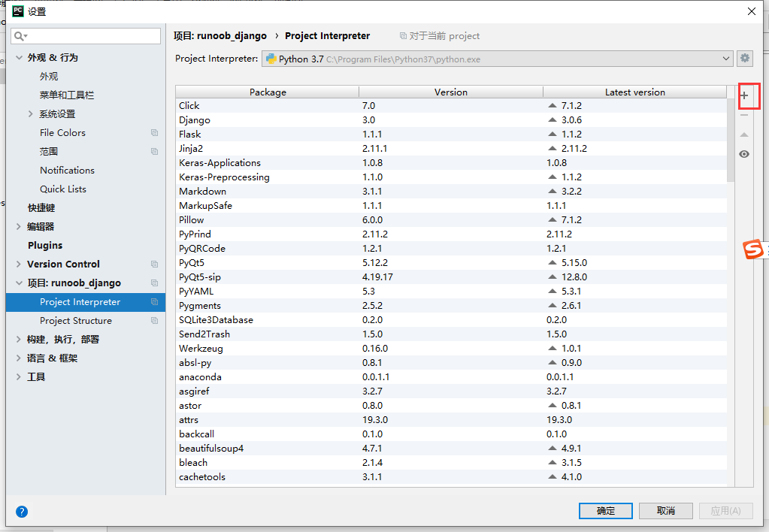Viewport: 769px width, 532px height.
Task: Select the Jinja2 package row
Action: click(451, 148)
